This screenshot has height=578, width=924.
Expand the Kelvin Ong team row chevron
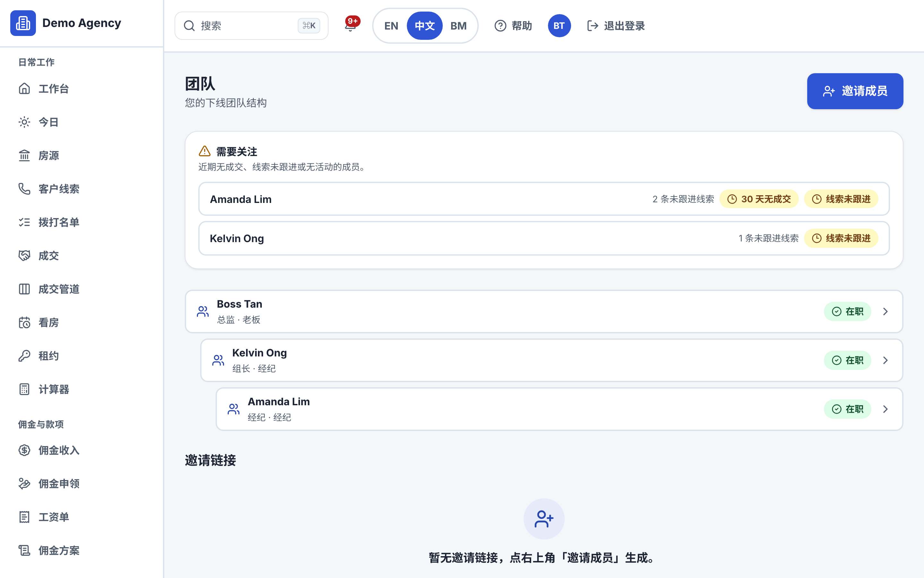[886, 360]
